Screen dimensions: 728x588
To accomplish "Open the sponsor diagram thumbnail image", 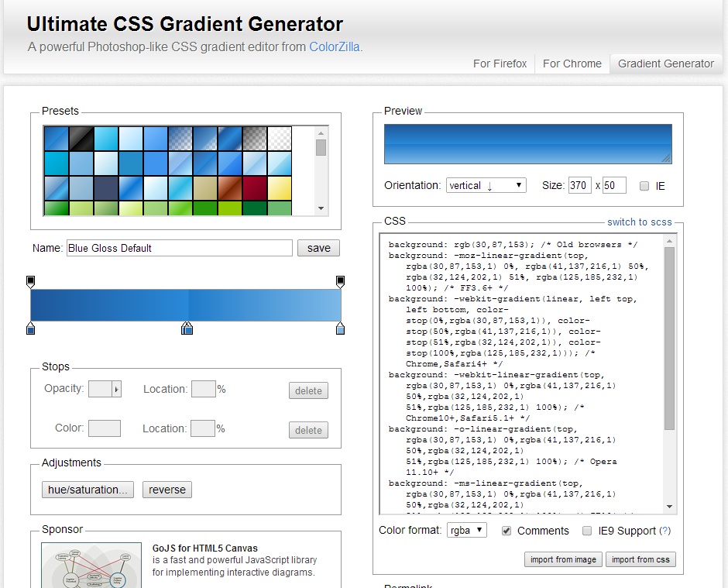I will [91, 566].
